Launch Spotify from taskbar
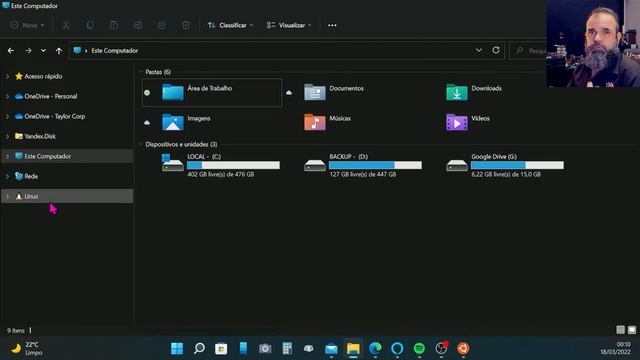640x360 pixels. 419,349
